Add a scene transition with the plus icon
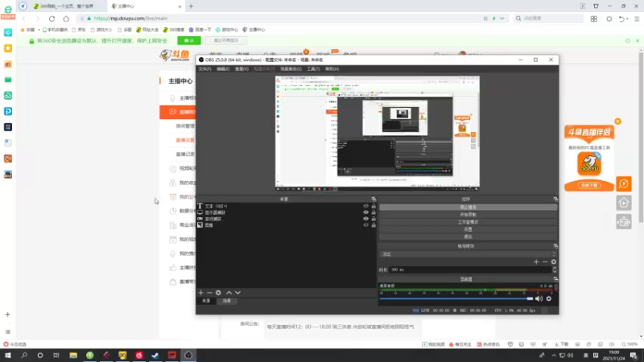The width and height of the screenshot is (644, 362). click(536, 262)
